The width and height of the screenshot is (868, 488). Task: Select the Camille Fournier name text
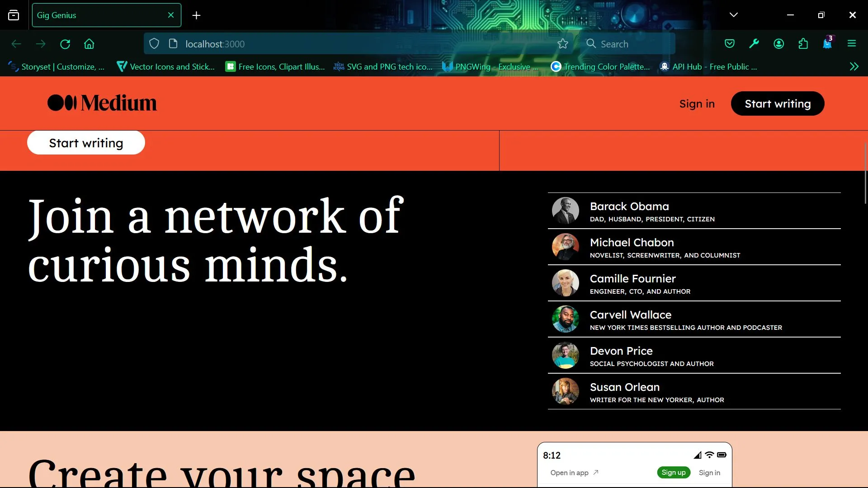(633, 279)
